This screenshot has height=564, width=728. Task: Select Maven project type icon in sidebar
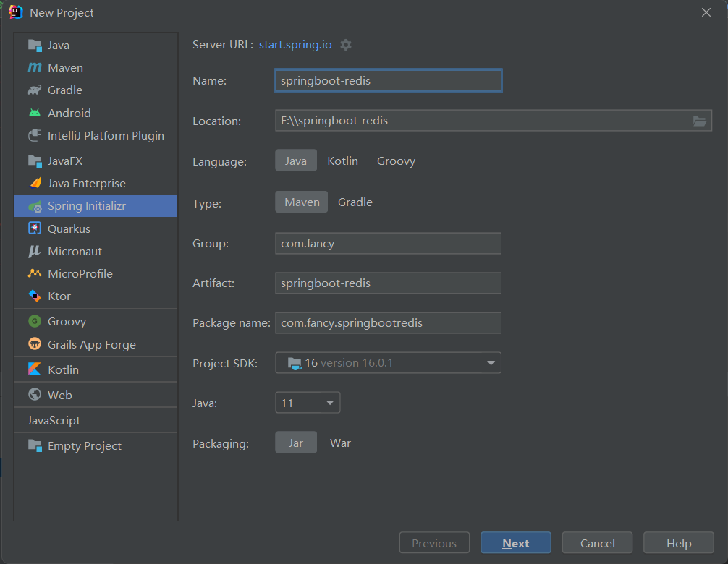(x=35, y=68)
